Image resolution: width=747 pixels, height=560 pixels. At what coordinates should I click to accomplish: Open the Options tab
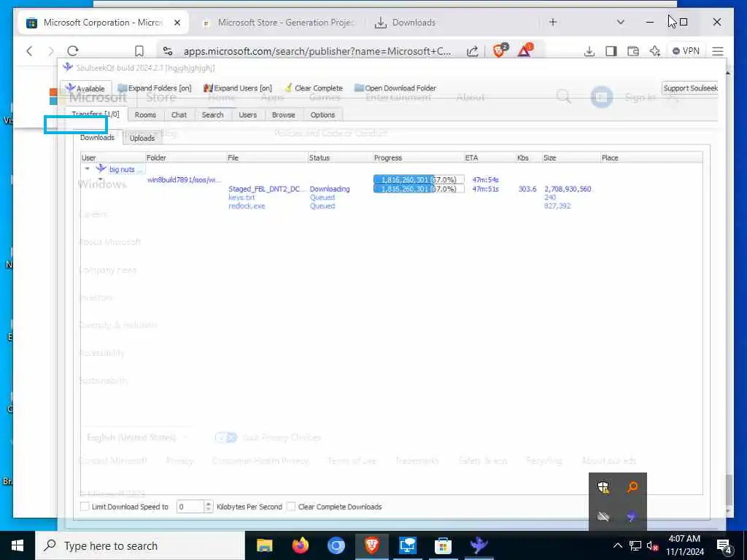[x=322, y=114]
